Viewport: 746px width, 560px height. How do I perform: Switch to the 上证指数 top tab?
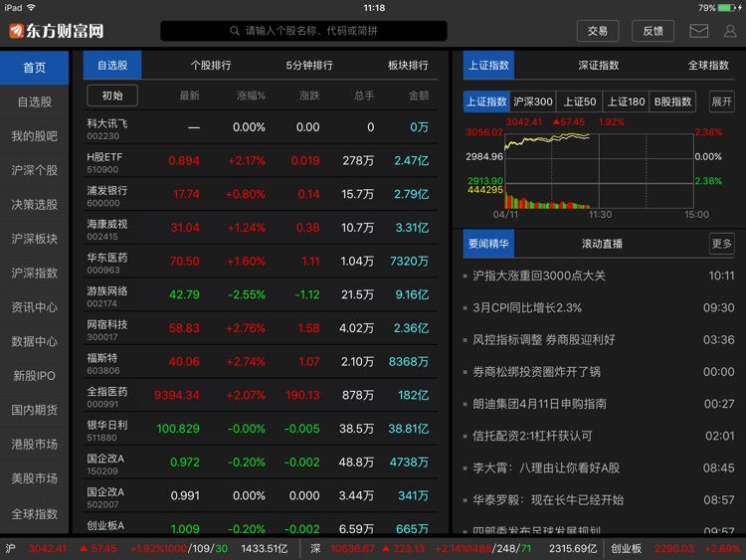click(488, 66)
